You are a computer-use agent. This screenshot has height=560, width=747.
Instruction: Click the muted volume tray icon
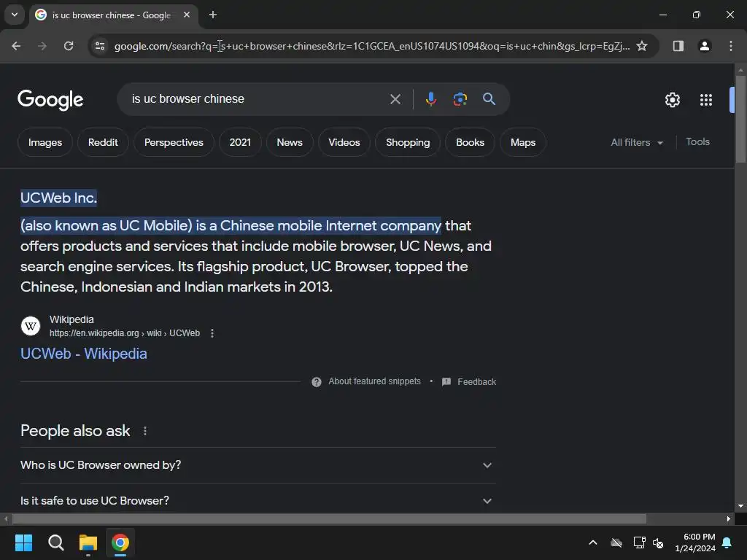658,542
